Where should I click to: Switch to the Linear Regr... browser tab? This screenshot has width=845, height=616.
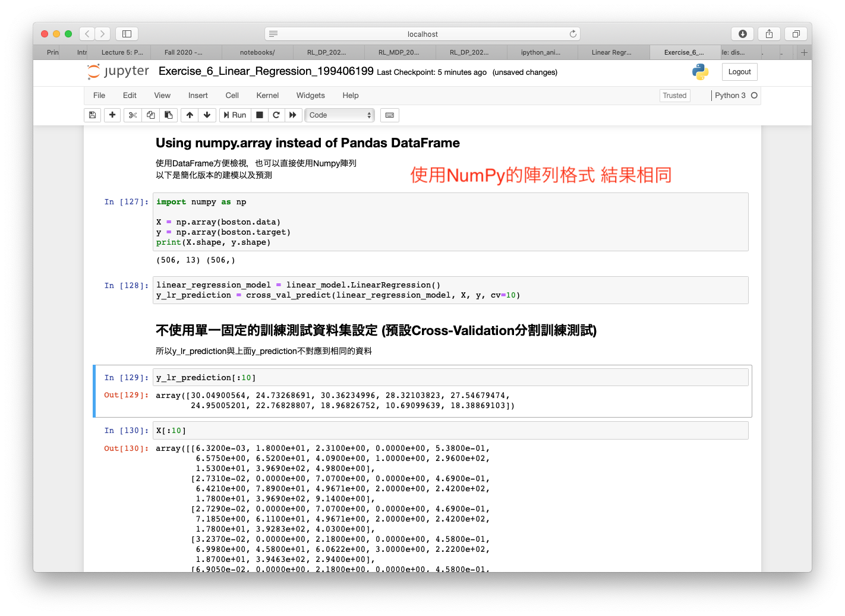click(x=611, y=52)
